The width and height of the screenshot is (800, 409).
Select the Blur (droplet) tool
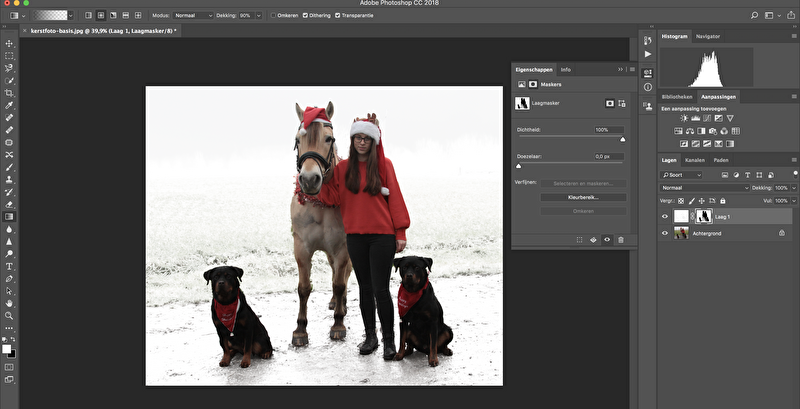[x=9, y=229]
